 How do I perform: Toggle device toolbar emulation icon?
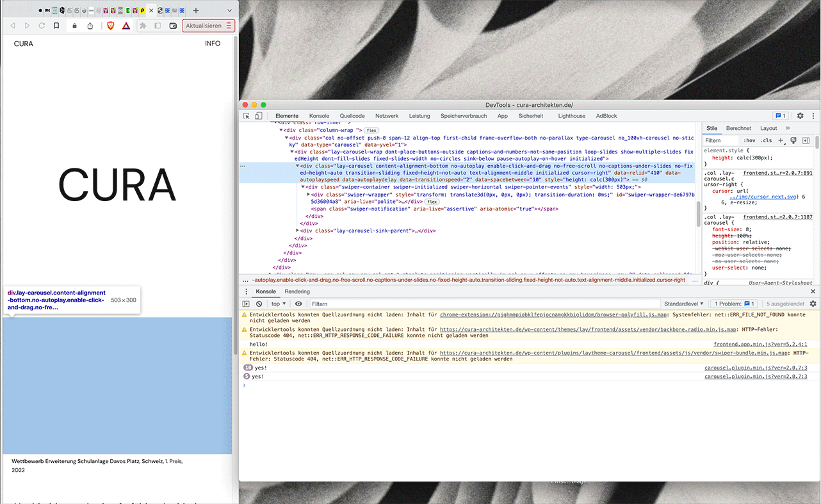click(x=258, y=116)
